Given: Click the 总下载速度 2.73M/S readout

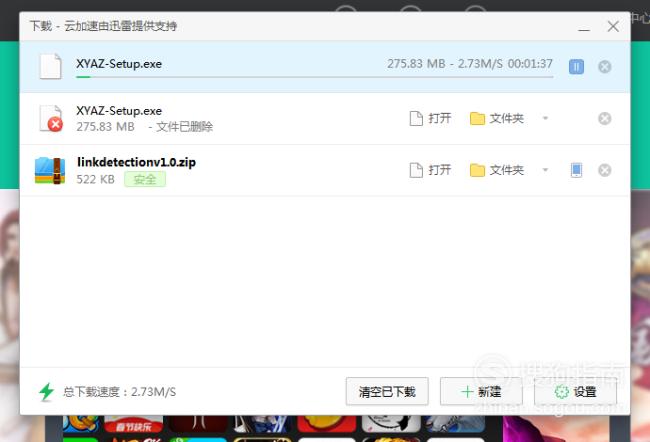Looking at the screenshot, I should tap(119, 392).
